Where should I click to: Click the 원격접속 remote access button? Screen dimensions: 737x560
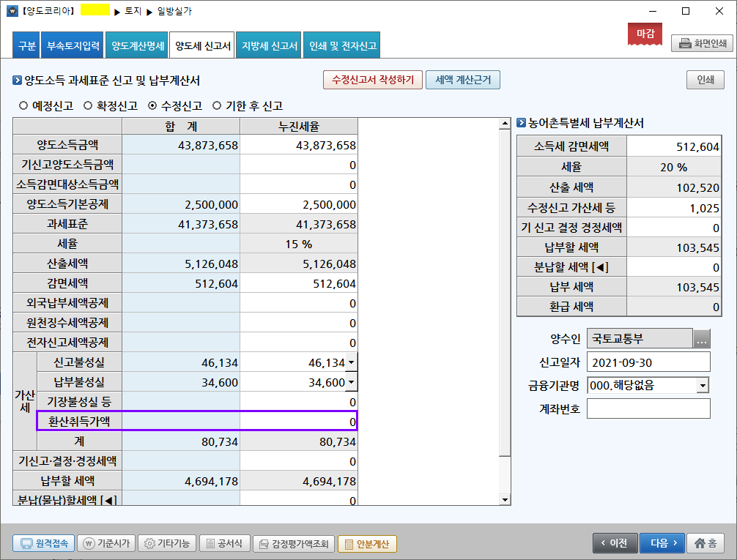click(42, 543)
